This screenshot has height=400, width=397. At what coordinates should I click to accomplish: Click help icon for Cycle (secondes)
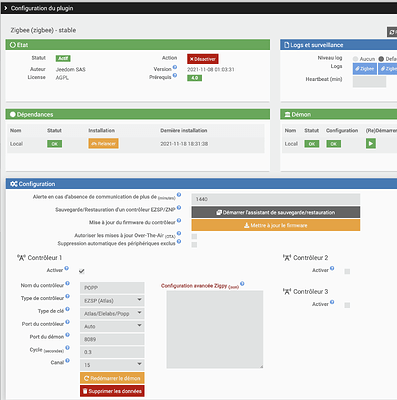coord(68,348)
